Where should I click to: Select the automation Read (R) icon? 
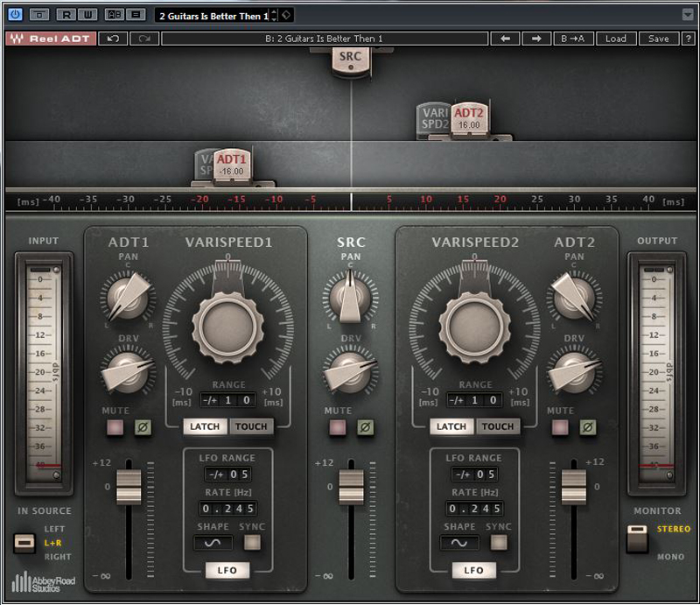[x=67, y=14]
